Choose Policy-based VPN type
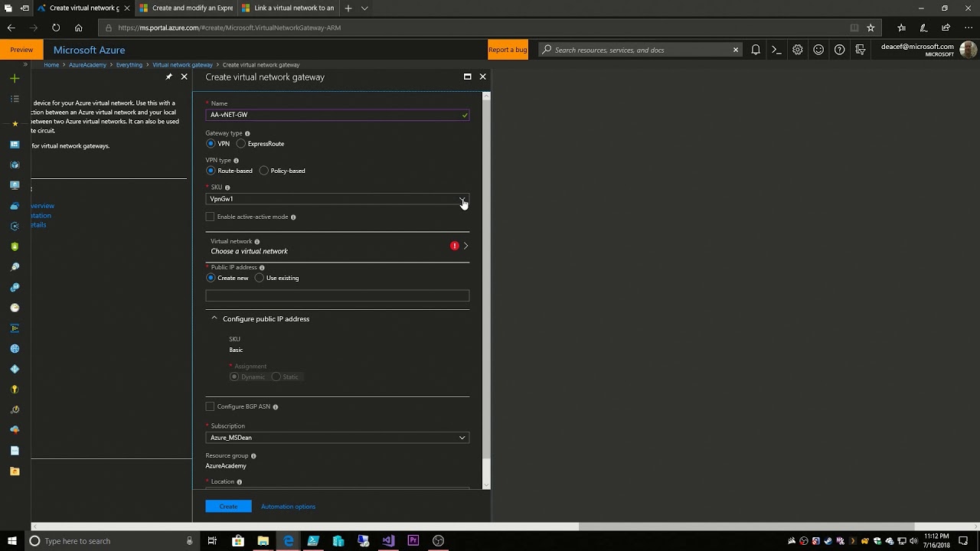The width and height of the screenshot is (980, 551). coord(264,171)
